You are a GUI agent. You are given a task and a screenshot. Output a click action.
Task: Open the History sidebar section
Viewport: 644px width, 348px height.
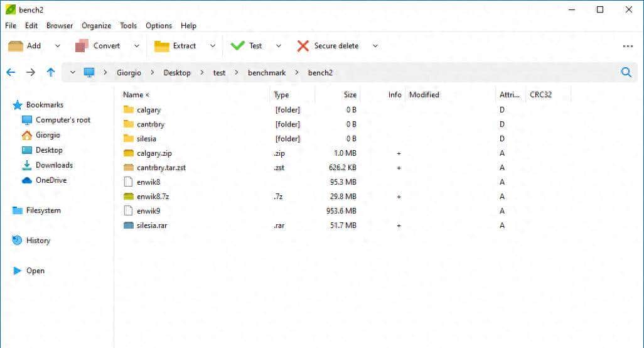38,241
